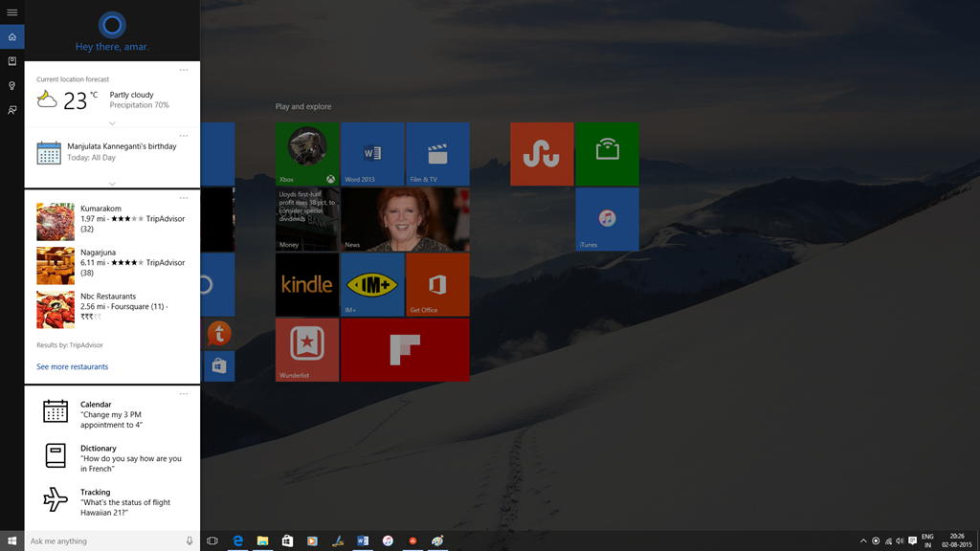This screenshot has height=551, width=980.
Task: Open the StumbleUpon tile
Action: (x=542, y=154)
